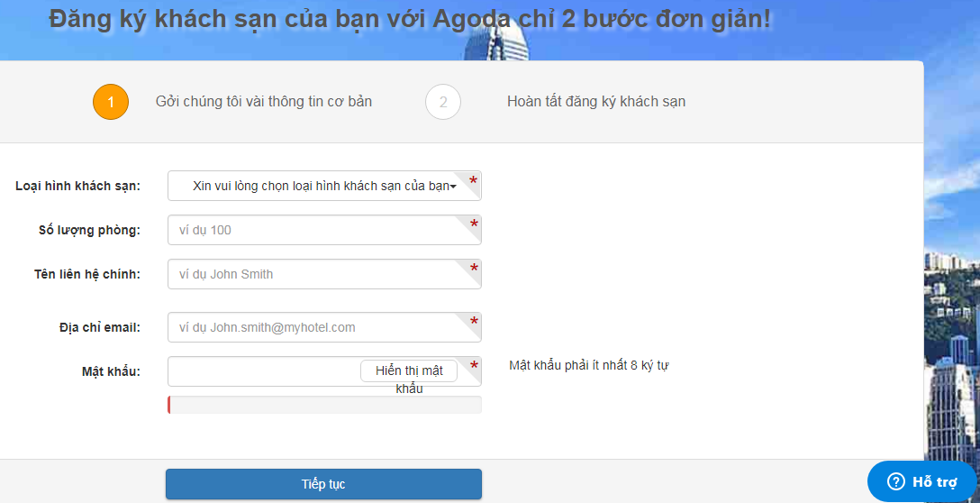This screenshot has height=503, width=980.
Task: Click the 'Tiếp tục' button
Action: pos(323,484)
